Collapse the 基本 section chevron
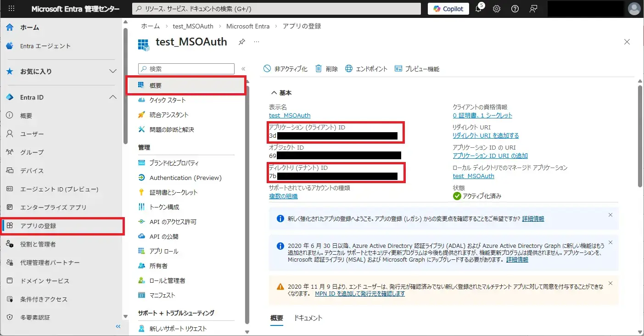 pos(274,93)
